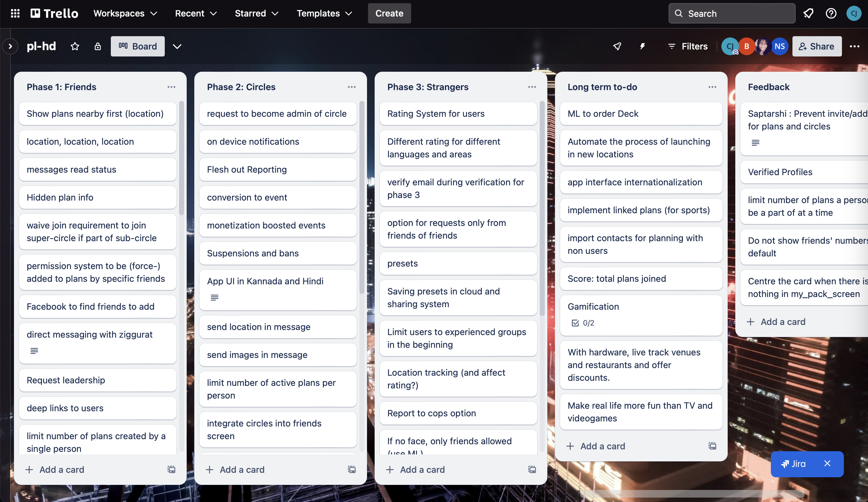Expand the Phase 2 Circles list menu
868x502 pixels.
(x=351, y=87)
